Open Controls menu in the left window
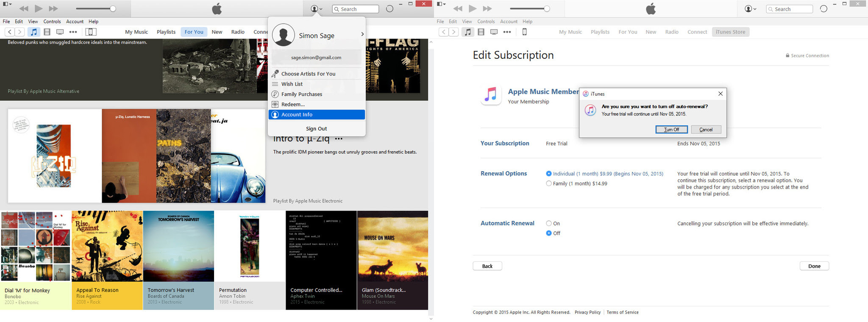This screenshot has width=868, height=322. coord(52,22)
